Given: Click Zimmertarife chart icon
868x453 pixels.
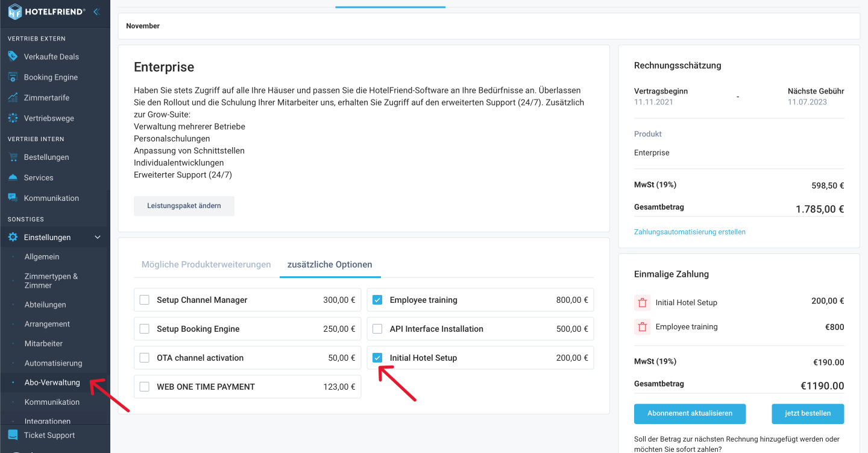Looking at the screenshot, I should [13, 98].
